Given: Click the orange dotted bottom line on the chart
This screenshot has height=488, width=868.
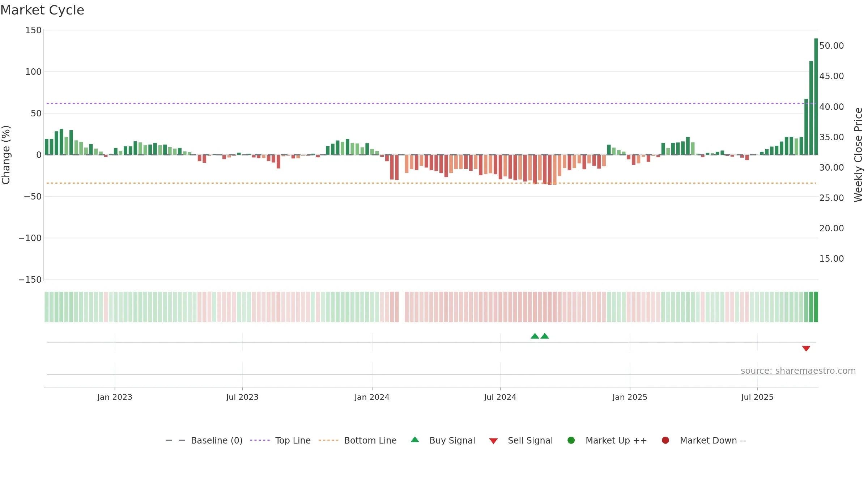Looking at the screenshot, I should tap(431, 183).
